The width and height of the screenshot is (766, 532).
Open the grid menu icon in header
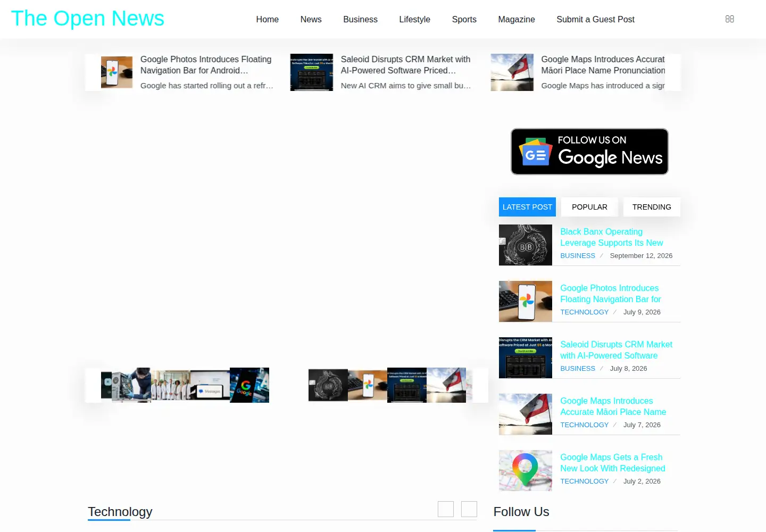tap(730, 19)
